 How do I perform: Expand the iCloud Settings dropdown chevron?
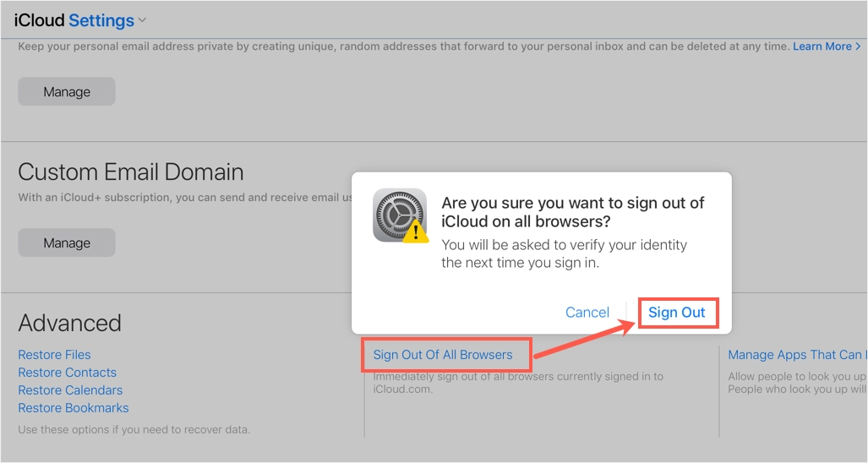point(142,20)
